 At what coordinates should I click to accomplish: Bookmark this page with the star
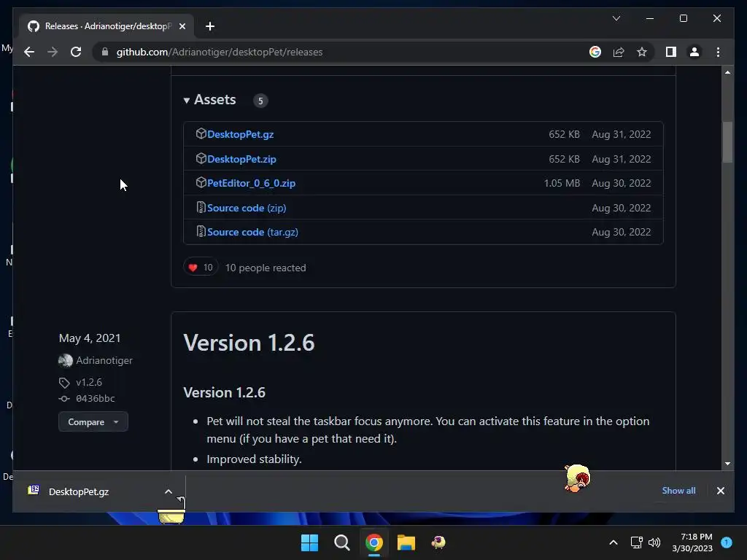[642, 52]
